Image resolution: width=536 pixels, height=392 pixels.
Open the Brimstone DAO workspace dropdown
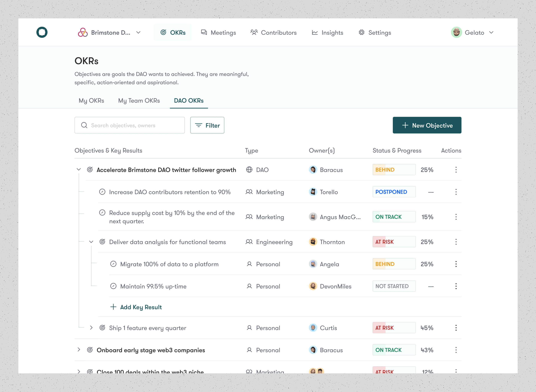click(138, 33)
